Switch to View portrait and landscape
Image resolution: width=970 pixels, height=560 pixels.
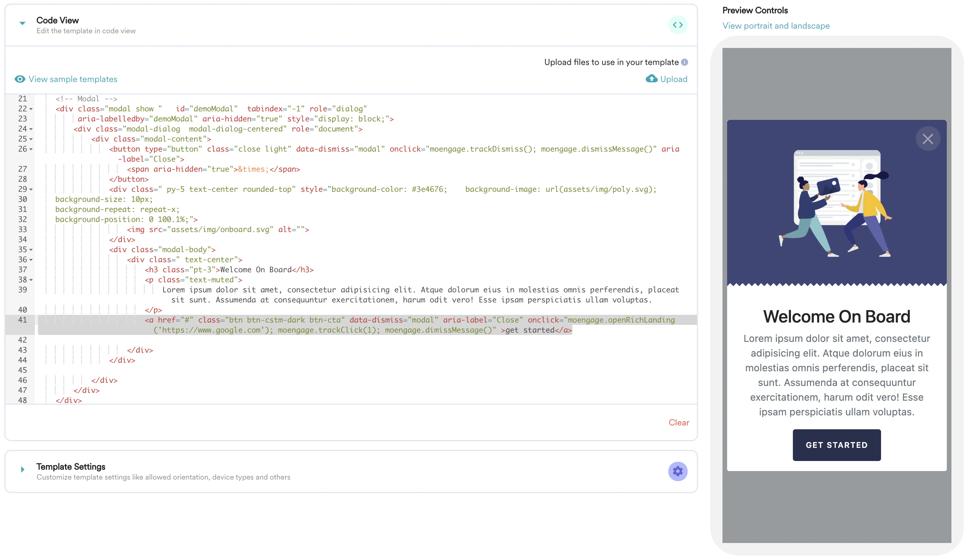[776, 26]
